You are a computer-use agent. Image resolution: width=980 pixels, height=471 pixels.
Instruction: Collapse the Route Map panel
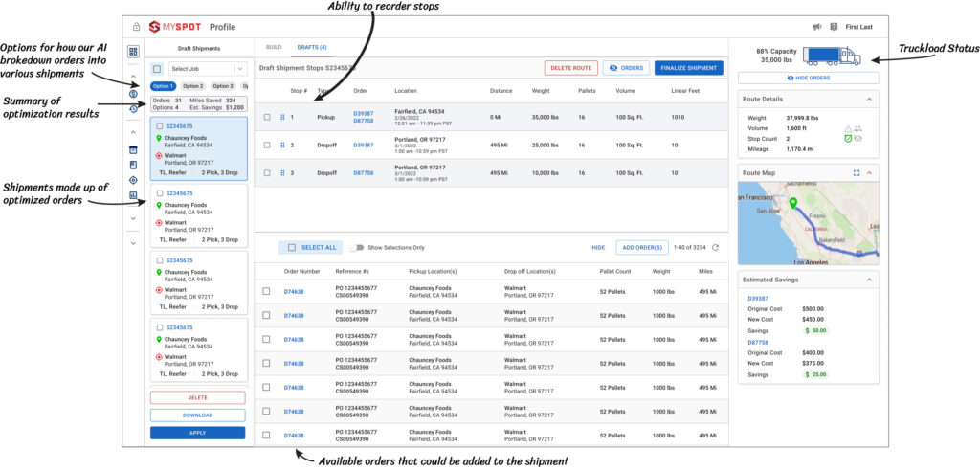(869, 172)
